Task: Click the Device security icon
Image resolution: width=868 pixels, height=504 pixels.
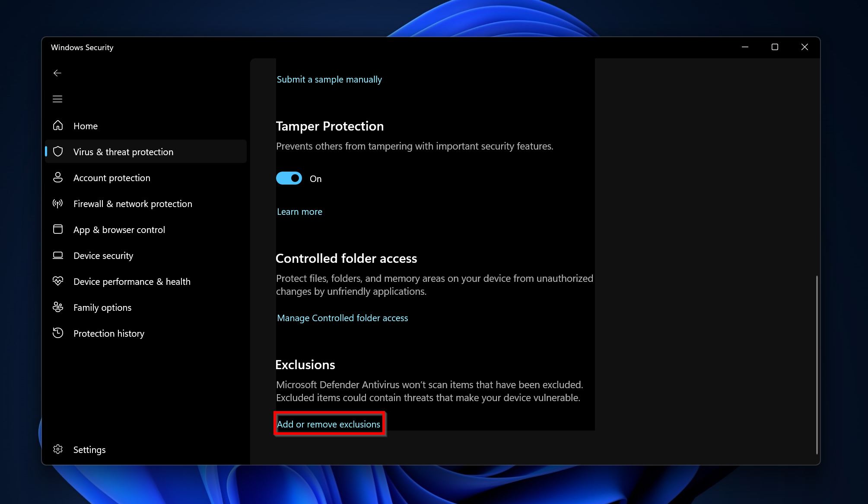Action: [x=58, y=255]
